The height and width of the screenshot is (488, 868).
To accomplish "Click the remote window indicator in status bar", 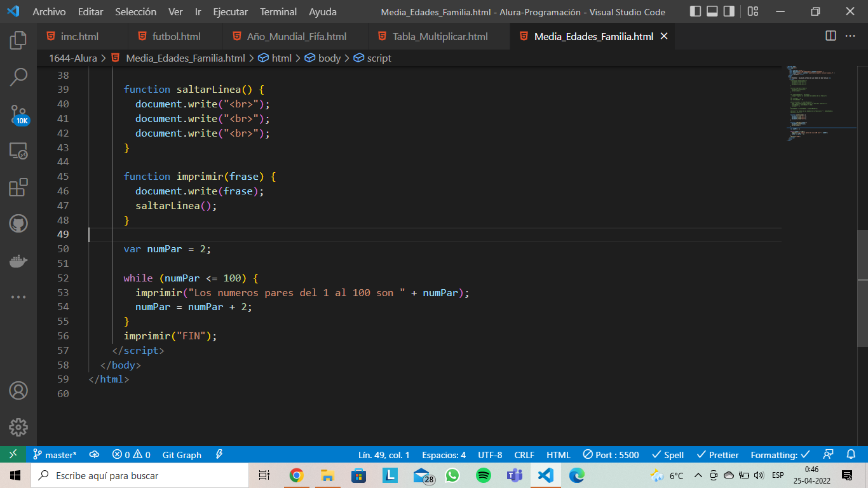I will [x=13, y=454].
